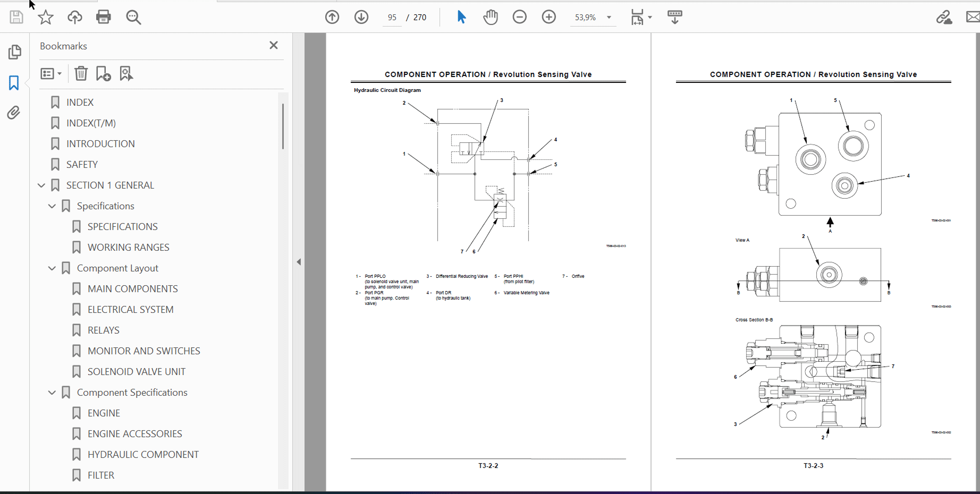Toggle the Bookmarks sidebar panel
The height and width of the screenshot is (494, 980).
pos(14,83)
